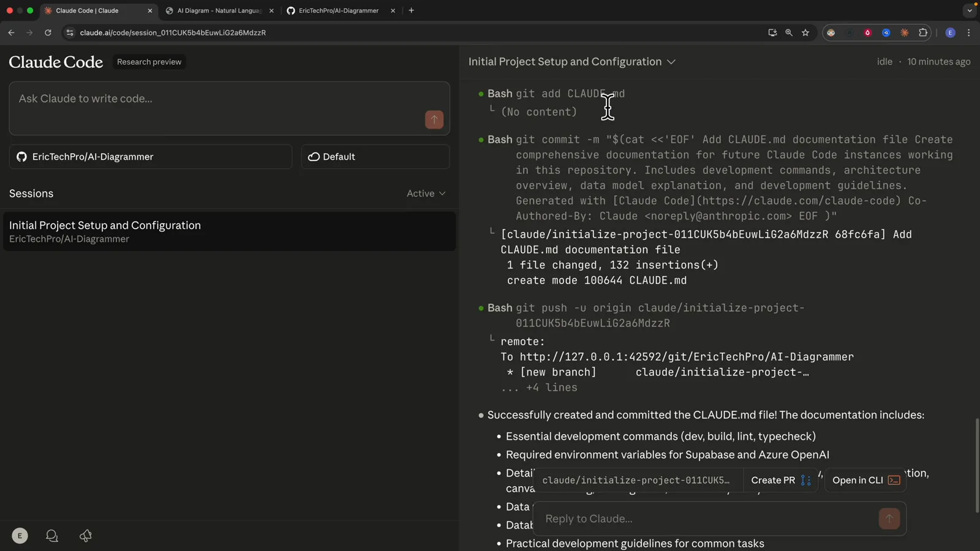
Task: Open the Chrome three-dot menu
Action: (x=968, y=32)
